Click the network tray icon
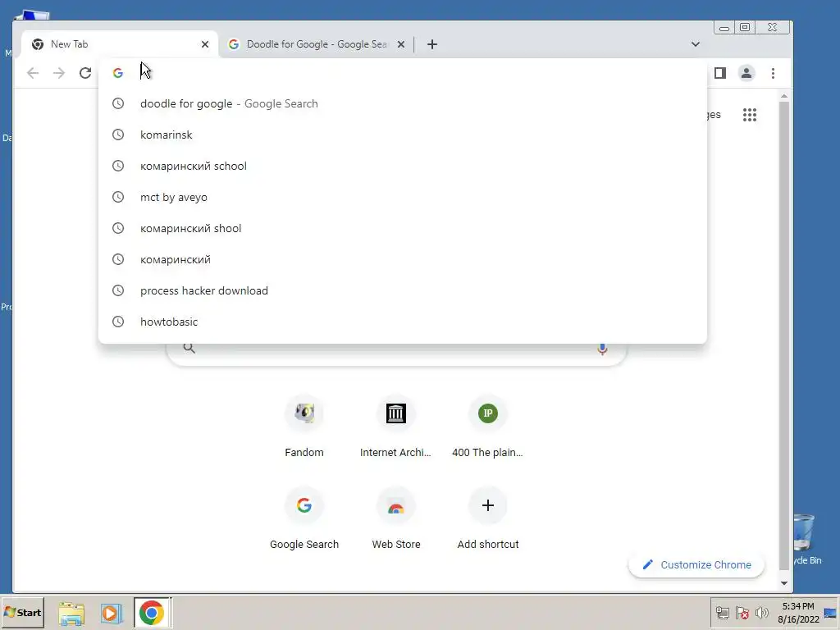This screenshot has width=840, height=630. (x=722, y=612)
